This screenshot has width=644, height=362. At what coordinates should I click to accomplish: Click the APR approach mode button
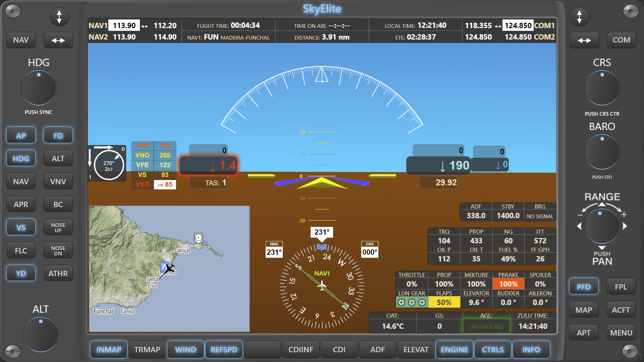[x=21, y=204]
